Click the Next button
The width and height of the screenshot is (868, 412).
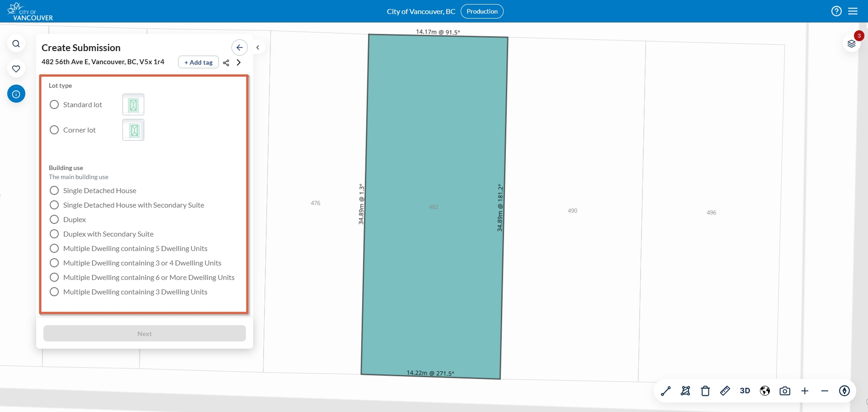tap(145, 334)
